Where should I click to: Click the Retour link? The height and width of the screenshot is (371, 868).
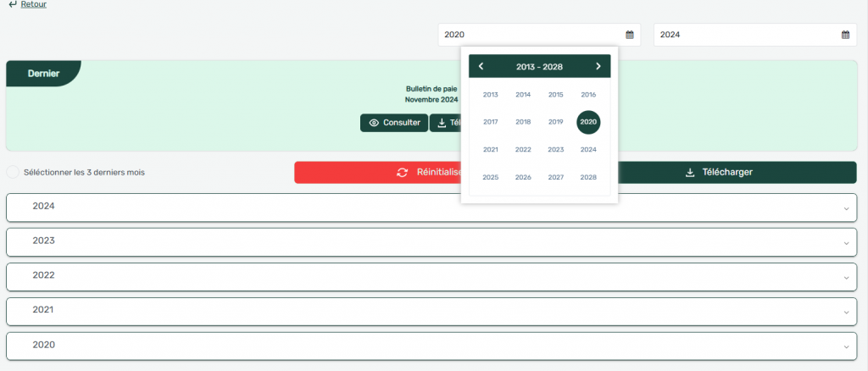(x=34, y=4)
